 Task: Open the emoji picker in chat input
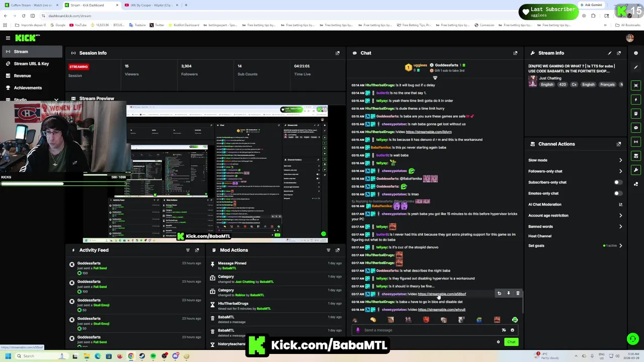point(512,330)
